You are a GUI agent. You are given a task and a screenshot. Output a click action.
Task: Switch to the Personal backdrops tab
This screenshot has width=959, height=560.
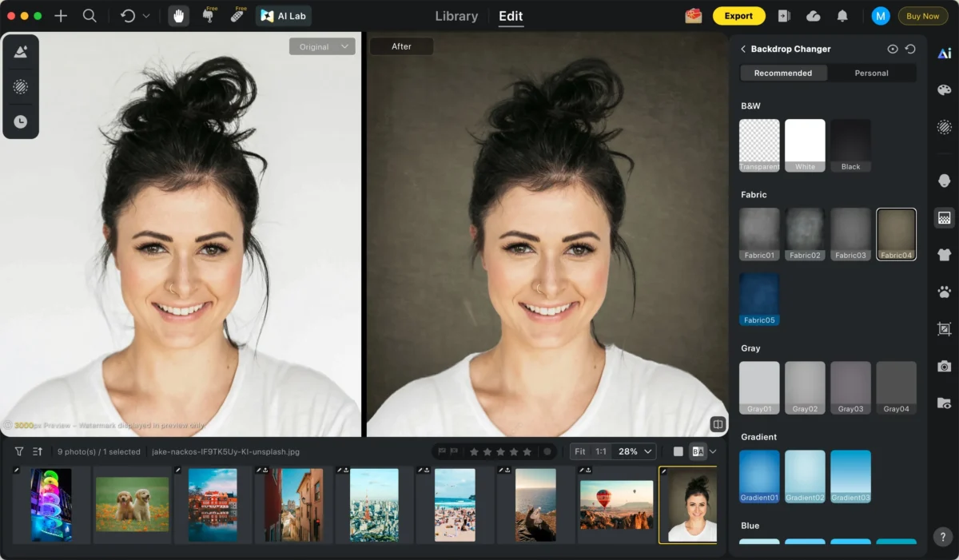coord(871,73)
